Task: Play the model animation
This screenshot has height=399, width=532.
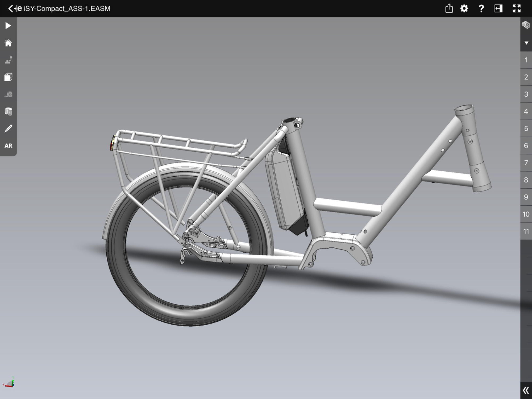Action: pyautogui.click(x=8, y=26)
